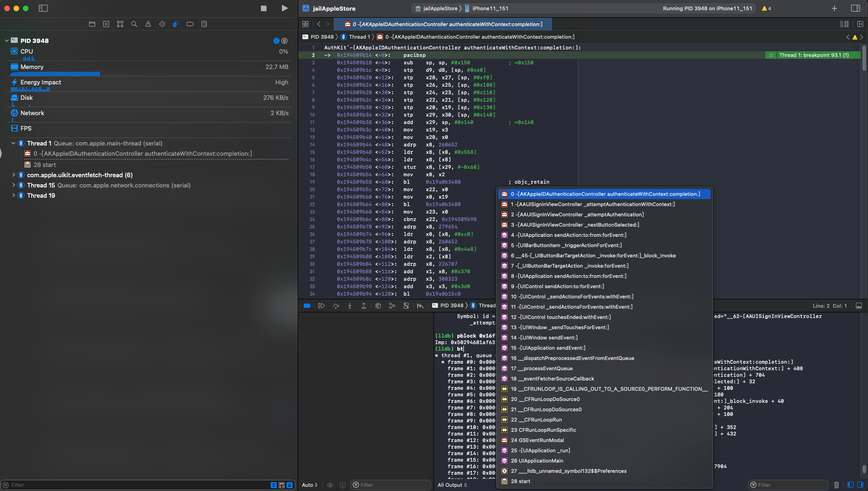
Task: Open the Network gauge report
Action: 149,115
